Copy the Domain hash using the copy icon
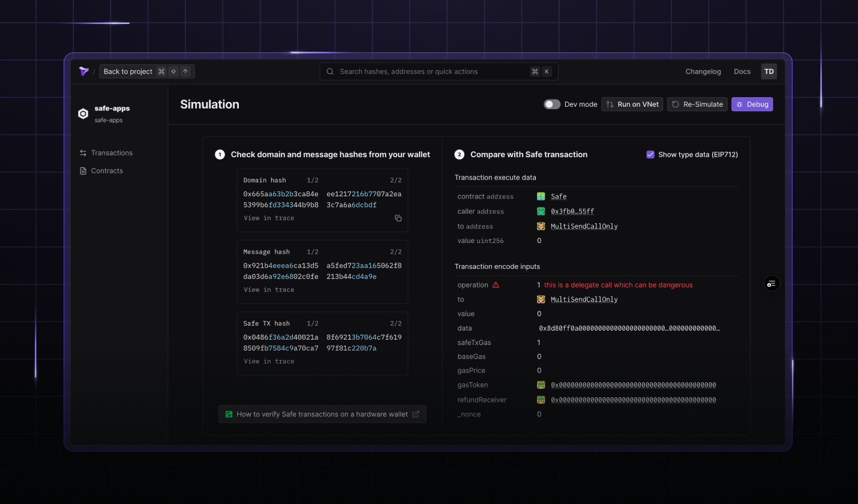Screen dimensions: 858x504 pos(398,218)
